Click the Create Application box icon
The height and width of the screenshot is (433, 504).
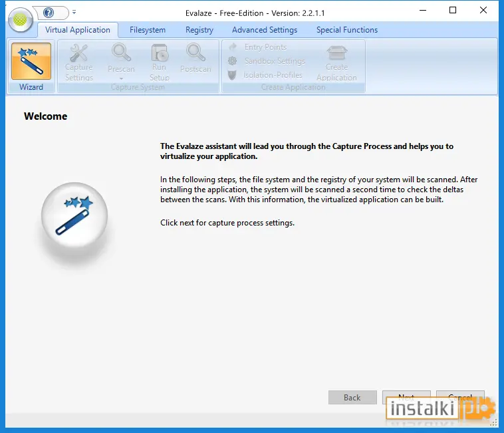click(336, 53)
